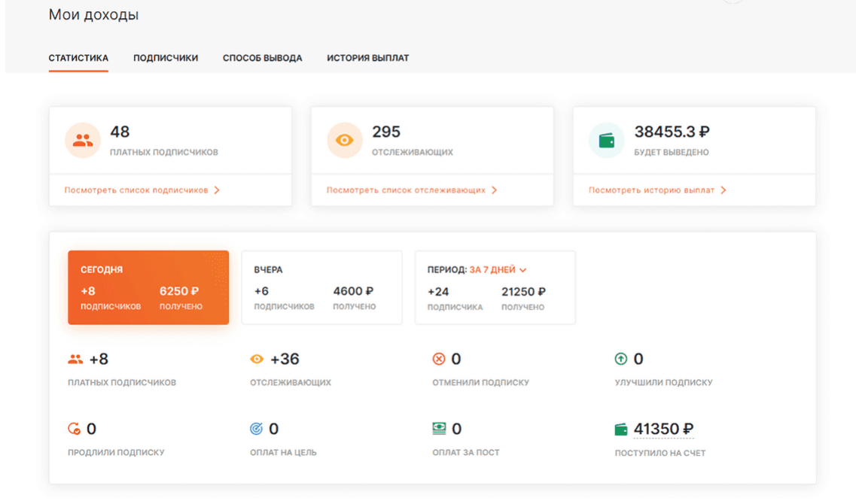
Task: Select the Вчера period card
Action: click(x=321, y=287)
